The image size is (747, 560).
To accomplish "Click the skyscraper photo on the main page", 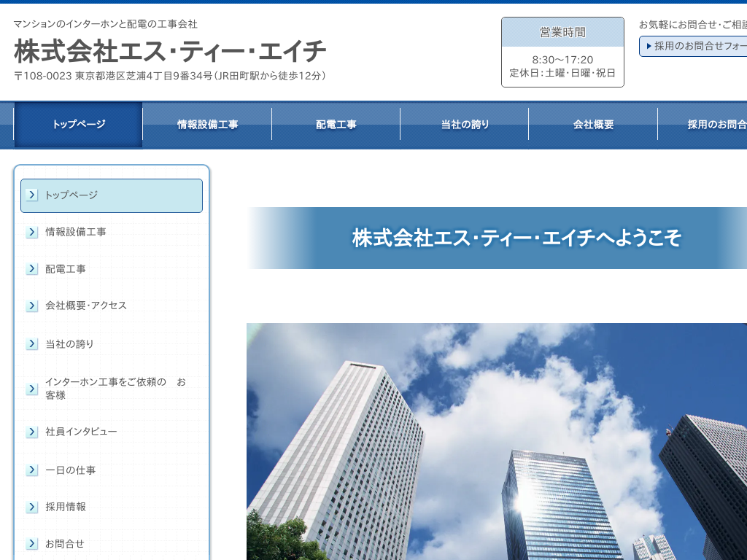I will coord(496,441).
